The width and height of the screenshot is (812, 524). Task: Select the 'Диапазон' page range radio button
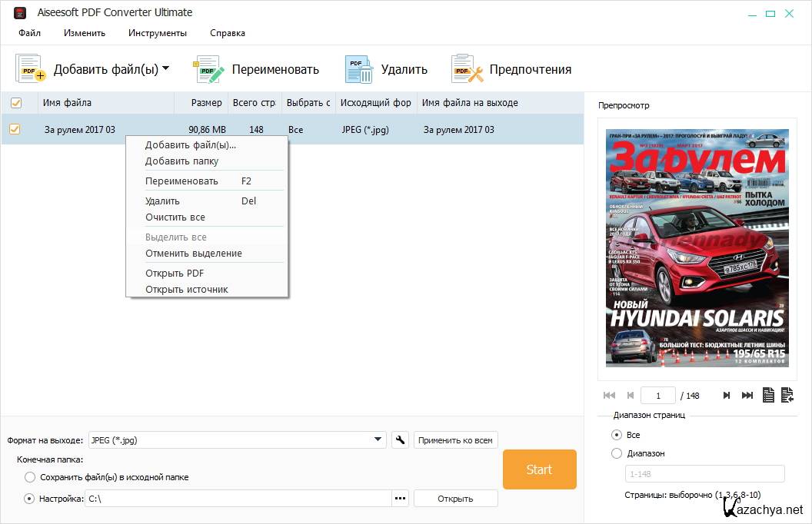(x=617, y=453)
